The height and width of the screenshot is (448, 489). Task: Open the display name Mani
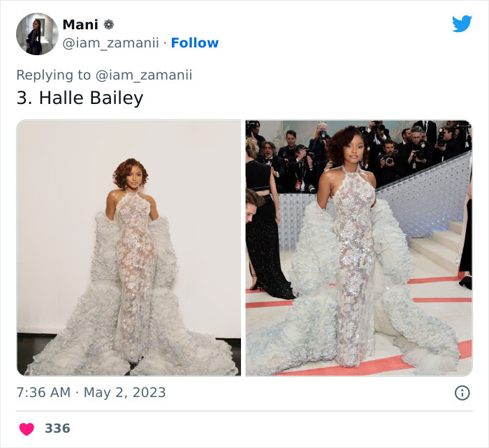[x=80, y=24]
